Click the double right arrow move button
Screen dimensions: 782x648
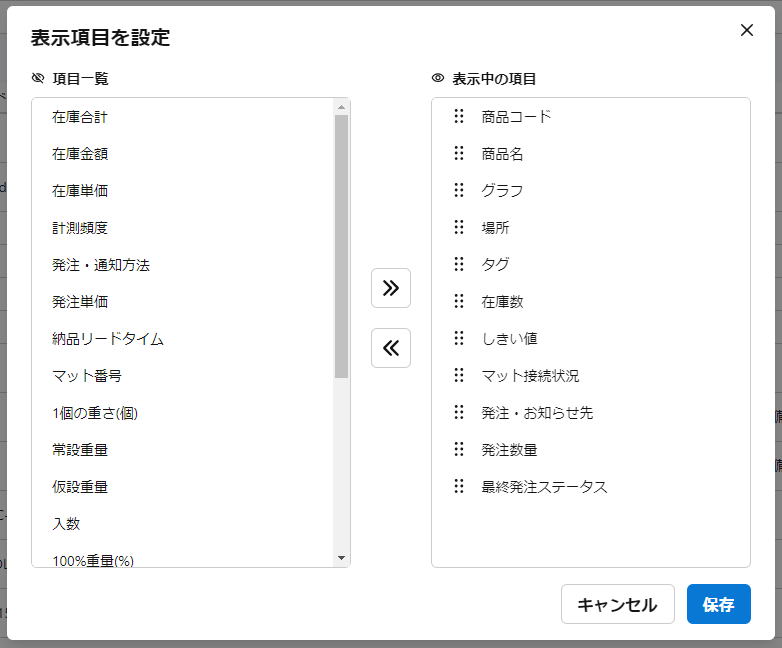click(x=391, y=288)
